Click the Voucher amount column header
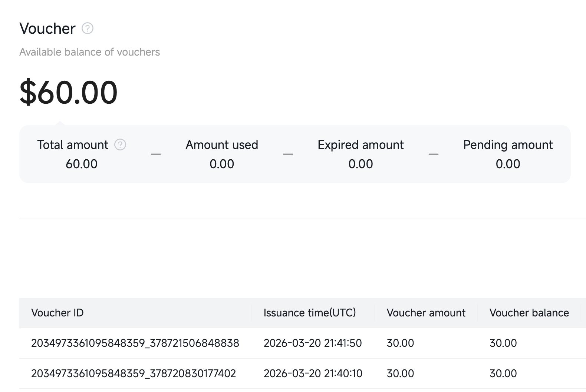This screenshot has height=392, width=586. (x=426, y=313)
